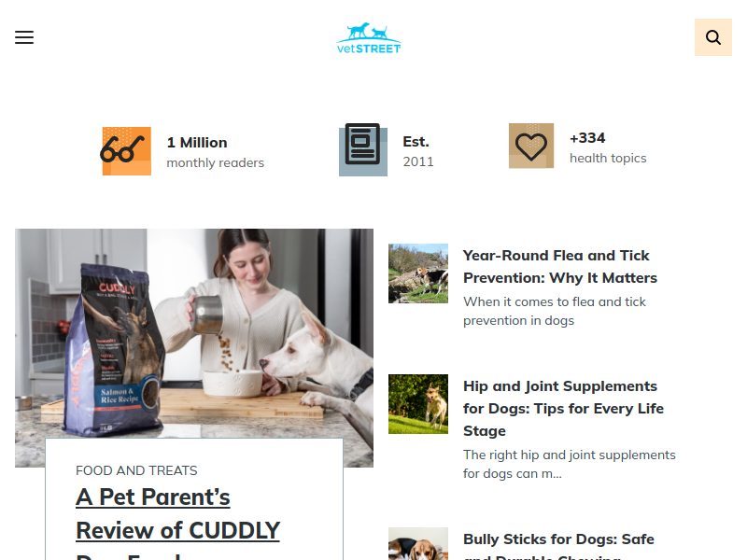Open "Year-Round Flea and Tick Prevention" headline
The height and width of the screenshot is (560, 747).
(559, 267)
